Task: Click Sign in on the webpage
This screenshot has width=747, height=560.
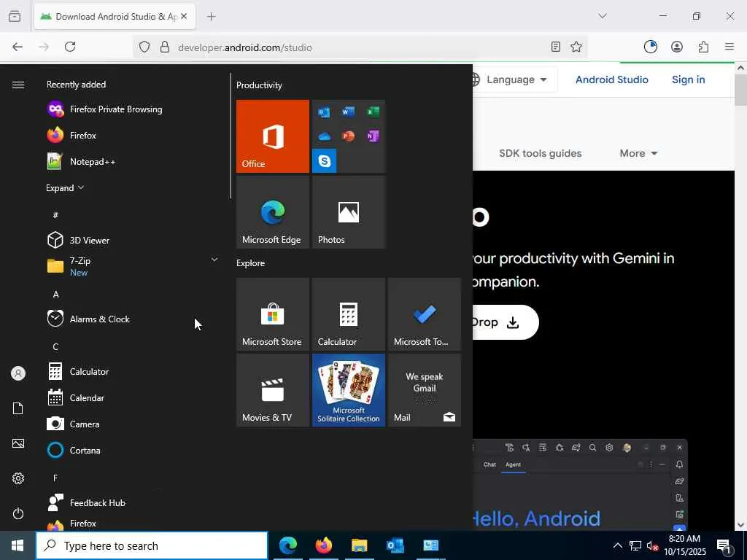Action: [689, 79]
